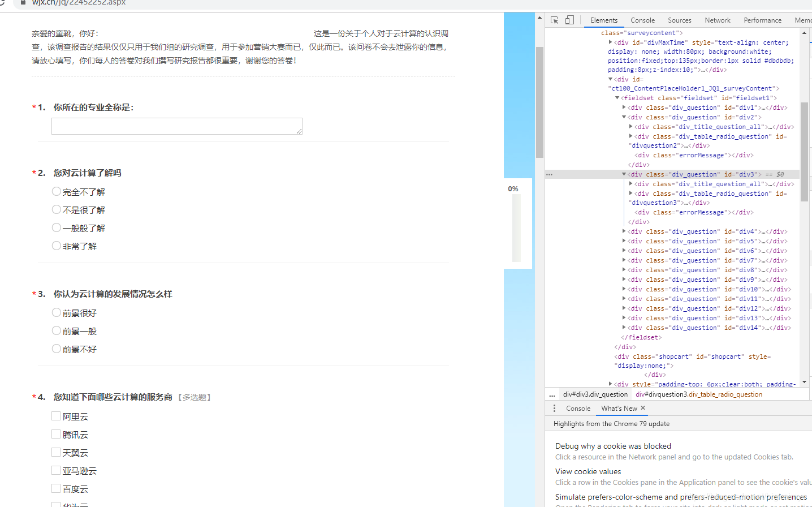Open the drawer kebab menu icon
The image size is (812, 507).
click(x=554, y=408)
